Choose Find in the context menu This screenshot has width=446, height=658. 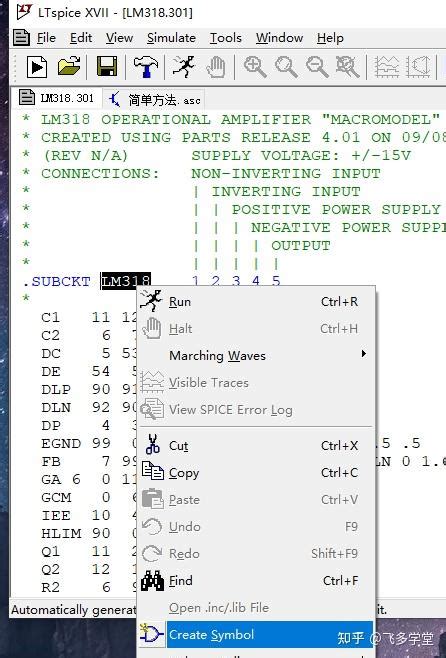click(x=255, y=580)
